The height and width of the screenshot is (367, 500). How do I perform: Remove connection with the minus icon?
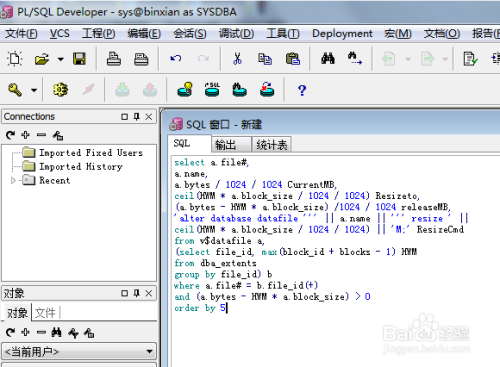pos(41,135)
